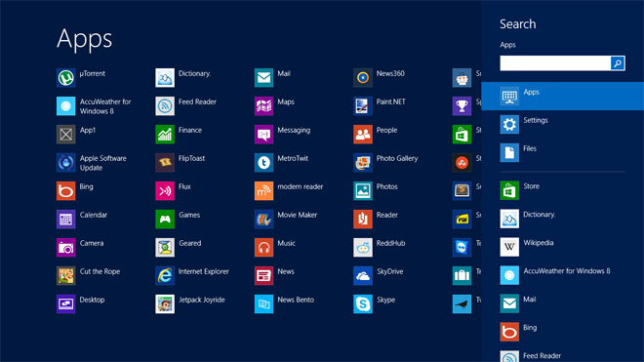Select the Apps search scope
The height and width of the screenshot is (362, 644).
point(562,97)
